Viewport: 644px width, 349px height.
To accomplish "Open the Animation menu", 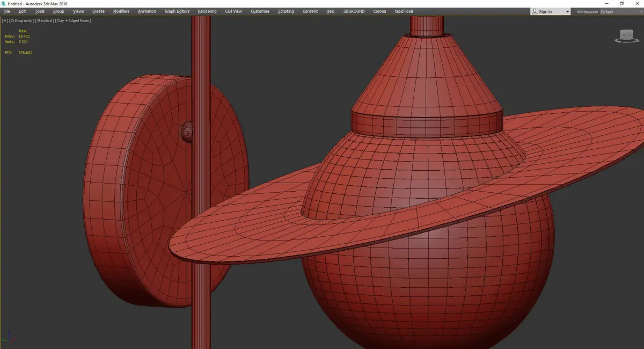I will (147, 11).
